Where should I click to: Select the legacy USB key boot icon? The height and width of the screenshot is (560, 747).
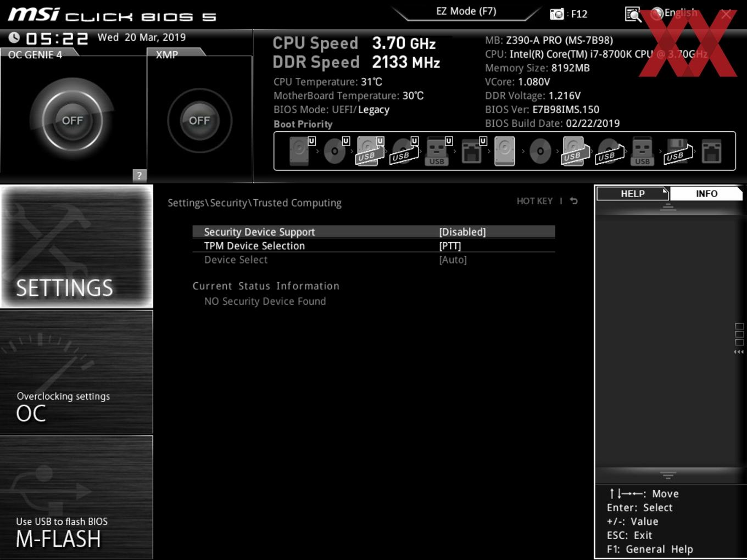tap(642, 150)
